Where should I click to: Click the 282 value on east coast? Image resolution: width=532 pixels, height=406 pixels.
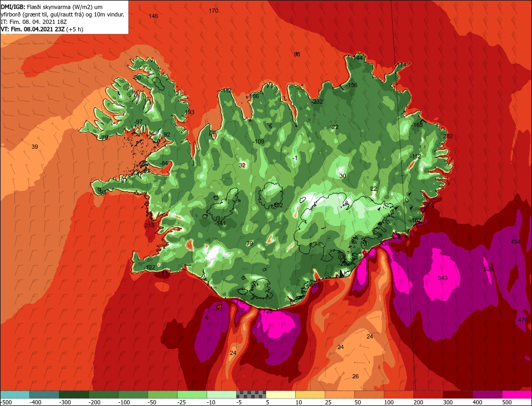pyautogui.click(x=448, y=136)
